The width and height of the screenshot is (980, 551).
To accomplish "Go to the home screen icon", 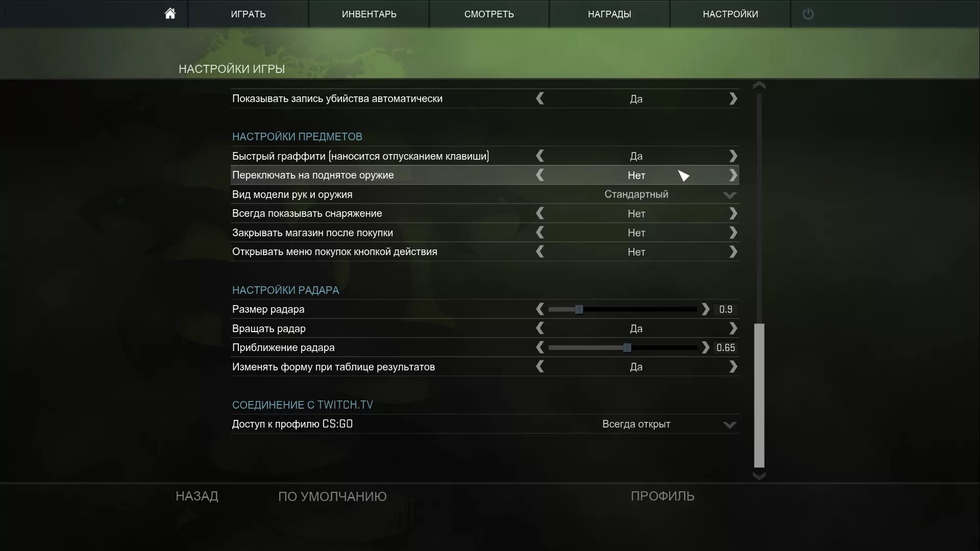I will (170, 14).
